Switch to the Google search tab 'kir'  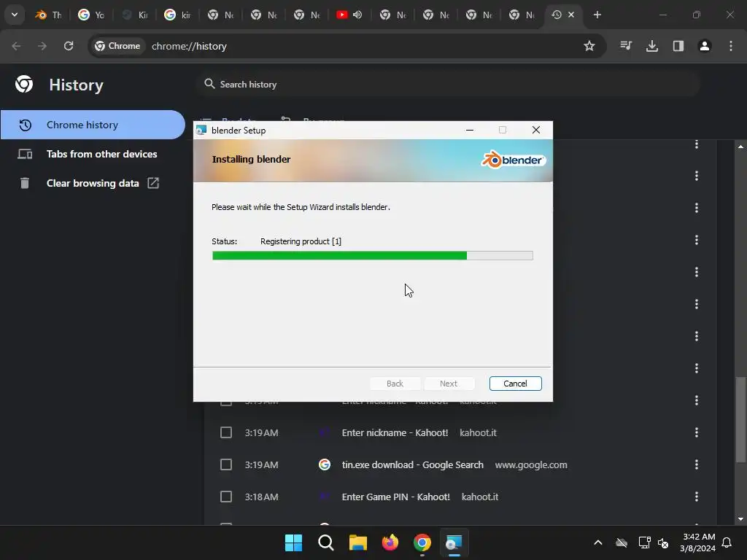coord(178,15)
